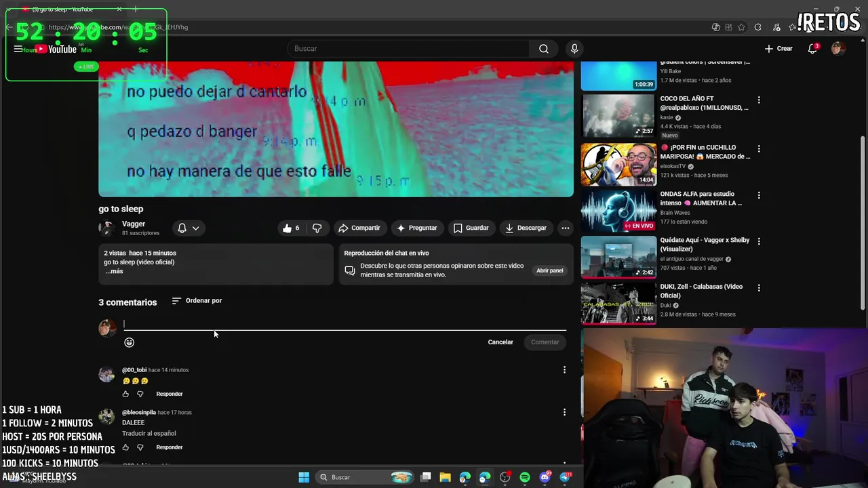
Task: Download the video via Descargar
Action: point(526,228)
